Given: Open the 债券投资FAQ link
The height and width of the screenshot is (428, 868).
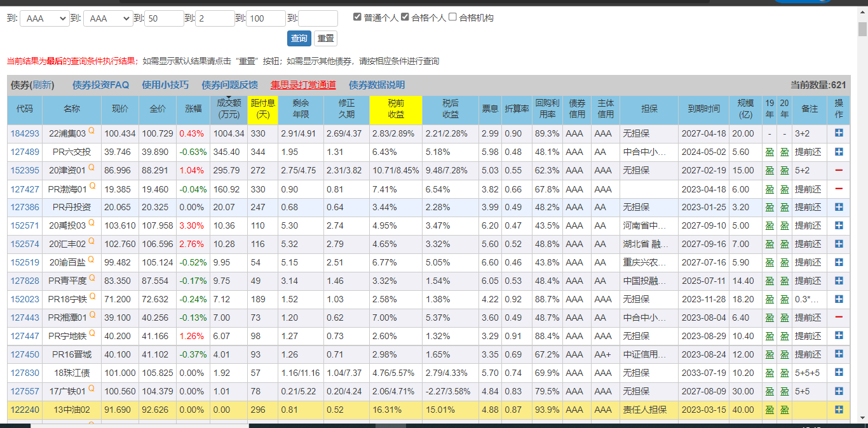Looking at the screenshot, I should pos(100,85).
